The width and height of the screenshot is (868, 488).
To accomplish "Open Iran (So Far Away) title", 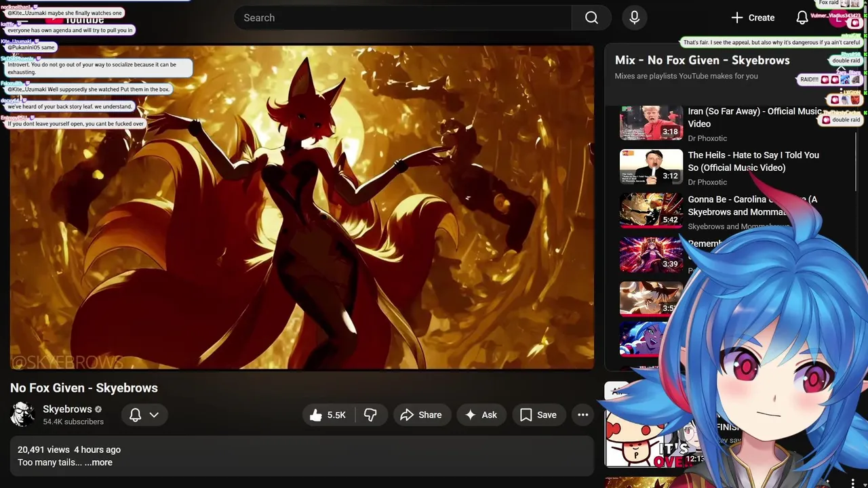I will [x=754, y=117].
